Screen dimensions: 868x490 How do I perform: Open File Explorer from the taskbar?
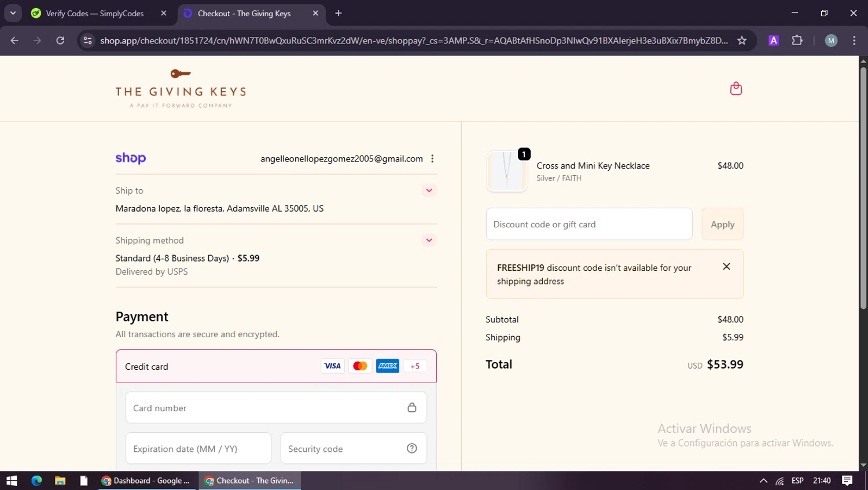pos(60,481)
